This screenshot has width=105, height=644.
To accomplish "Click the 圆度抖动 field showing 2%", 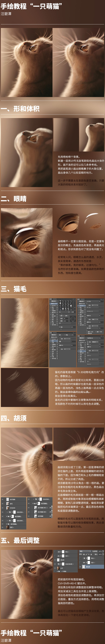I will (101, 322).
